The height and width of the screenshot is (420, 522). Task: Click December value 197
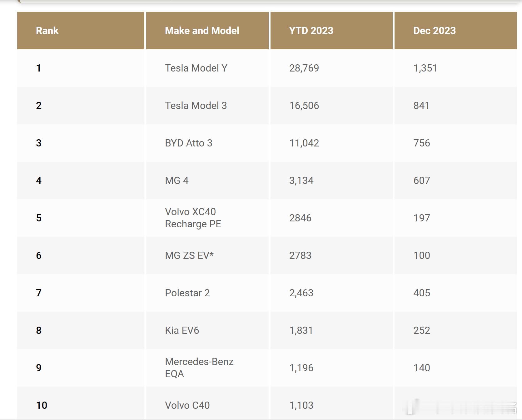pyautogui.click(x=422, y=218)
